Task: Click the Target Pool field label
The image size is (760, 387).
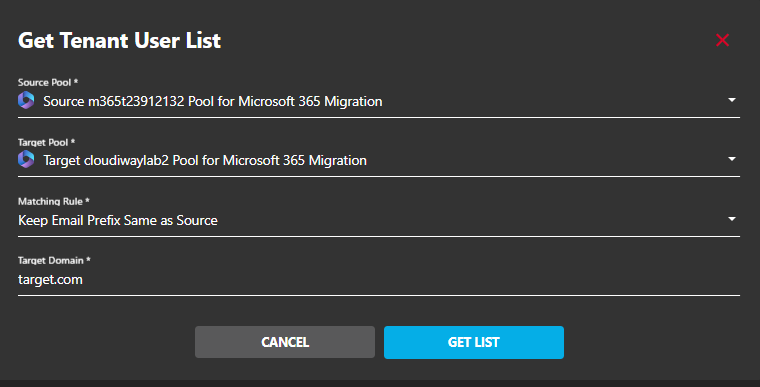Action: point(46,142)
